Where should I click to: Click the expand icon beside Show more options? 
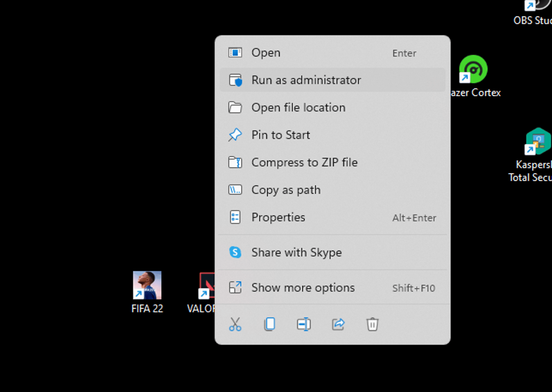click(x=235, y=288)
